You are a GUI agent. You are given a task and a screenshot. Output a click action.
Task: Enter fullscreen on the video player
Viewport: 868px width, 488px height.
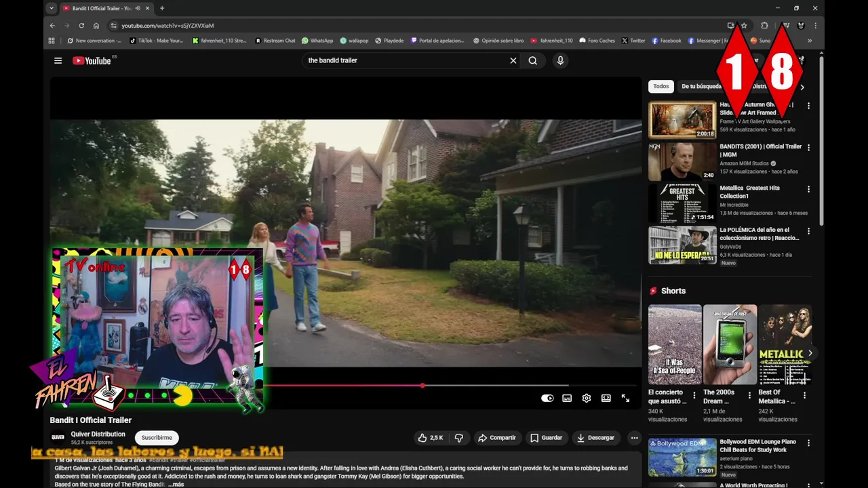625,398
